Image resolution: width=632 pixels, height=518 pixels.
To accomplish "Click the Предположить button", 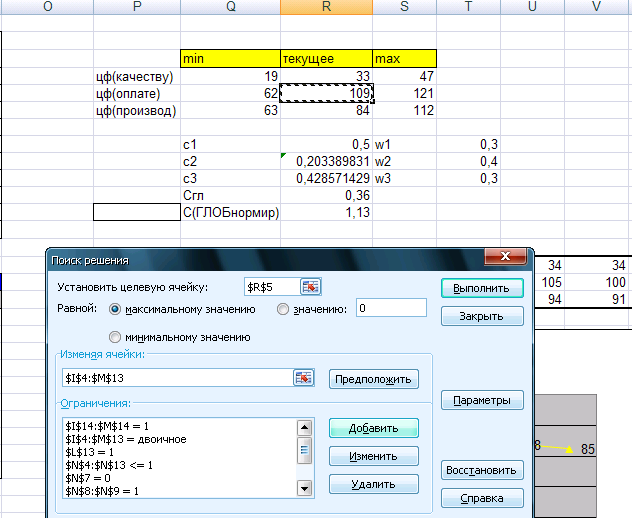I will 373,379.
